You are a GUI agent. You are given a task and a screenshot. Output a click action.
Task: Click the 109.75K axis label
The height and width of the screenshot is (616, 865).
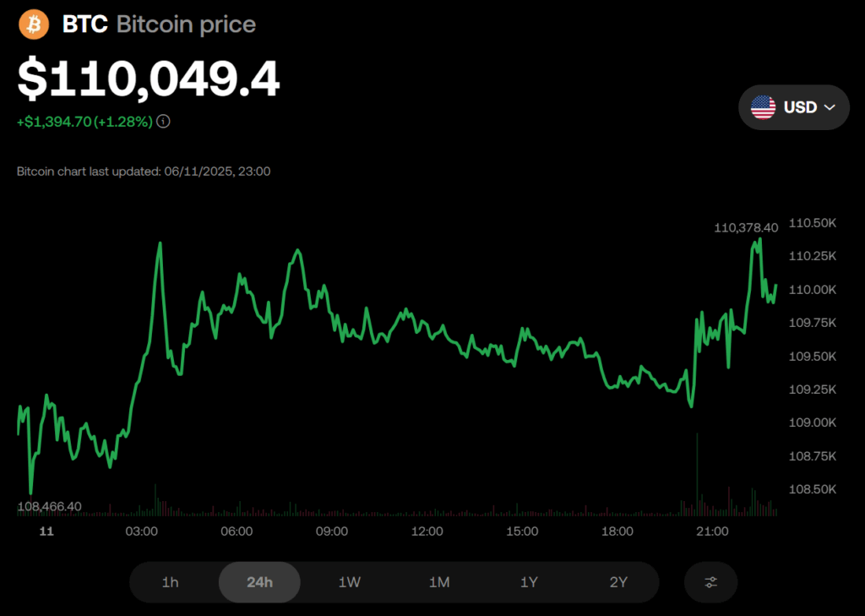[x=813, y=323]
